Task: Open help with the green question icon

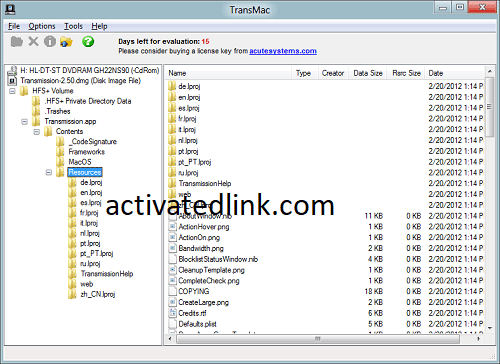Action: pos(88,42)
